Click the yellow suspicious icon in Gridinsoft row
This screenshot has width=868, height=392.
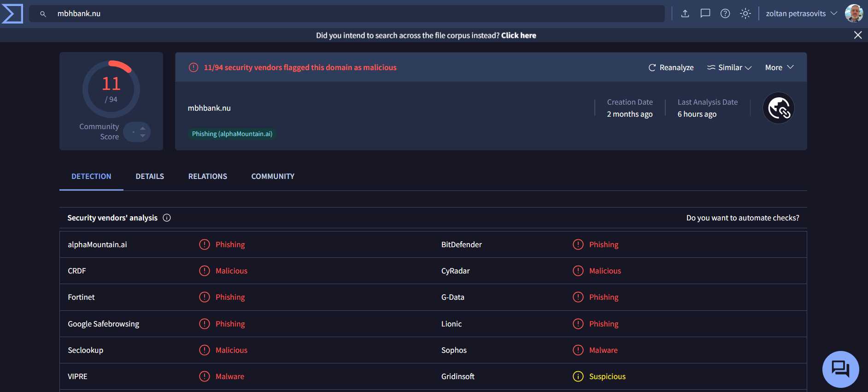click(x=578, y=376)
